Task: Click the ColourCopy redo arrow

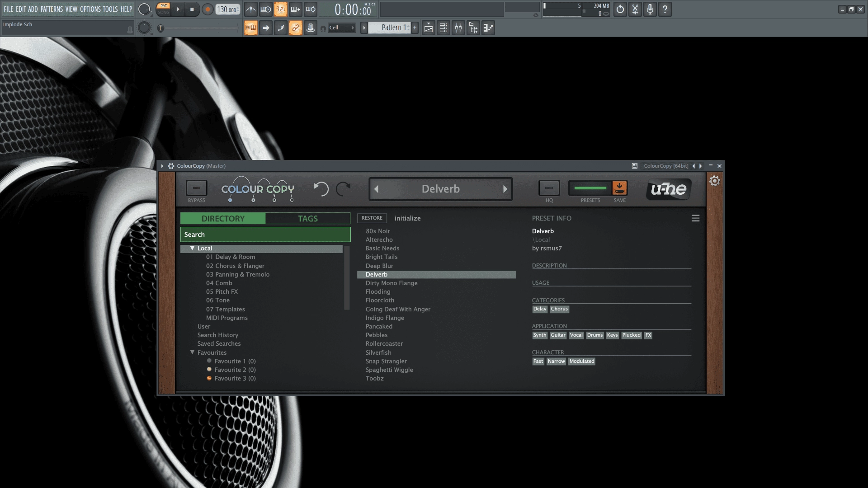Action: (344, 189)
